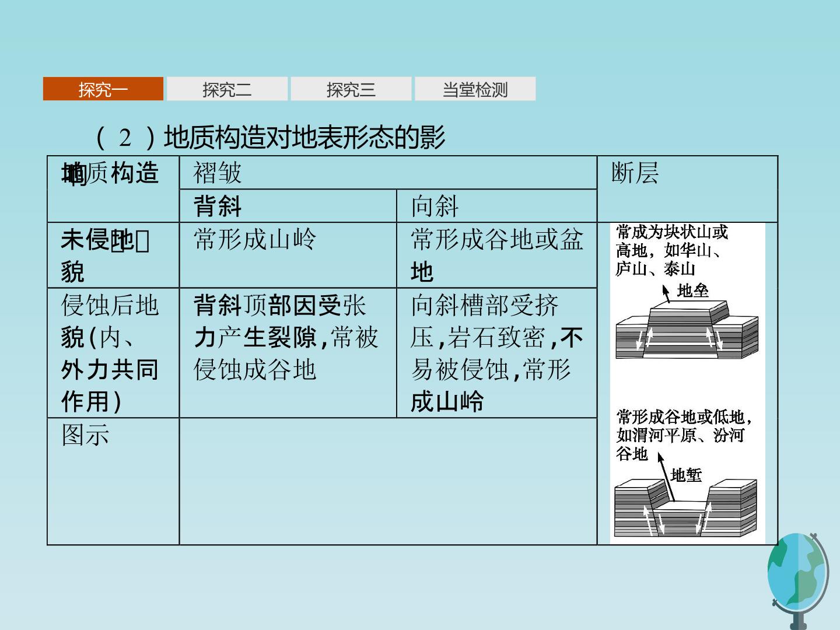Click the 图示 row label
The image size is (840, 630).
pos(113,481)
